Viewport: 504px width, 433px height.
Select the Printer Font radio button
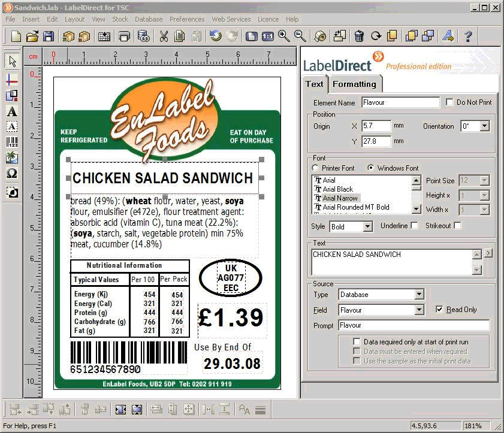pyautogui.click(x=315, y=168)
